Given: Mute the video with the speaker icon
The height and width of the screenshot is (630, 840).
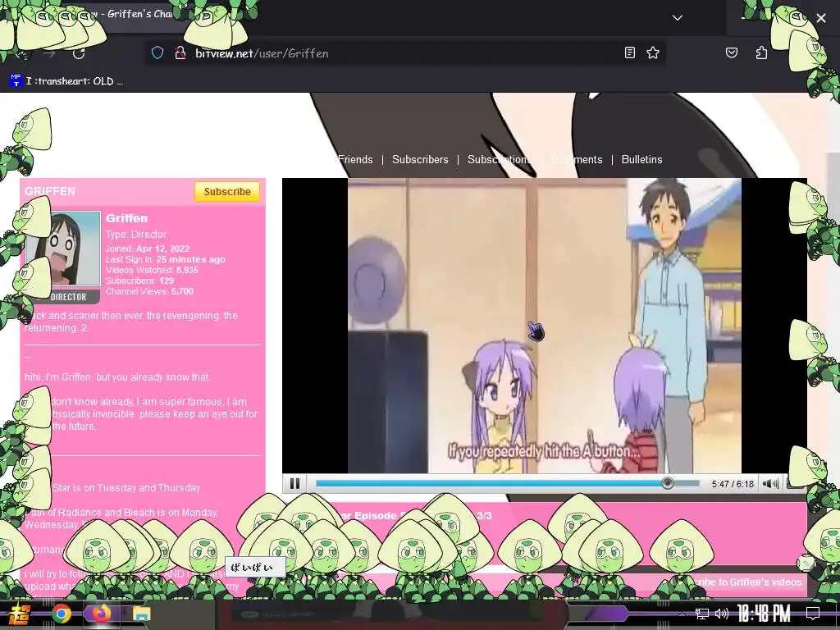Looking at the screenshot, I should tap(770, 484).
